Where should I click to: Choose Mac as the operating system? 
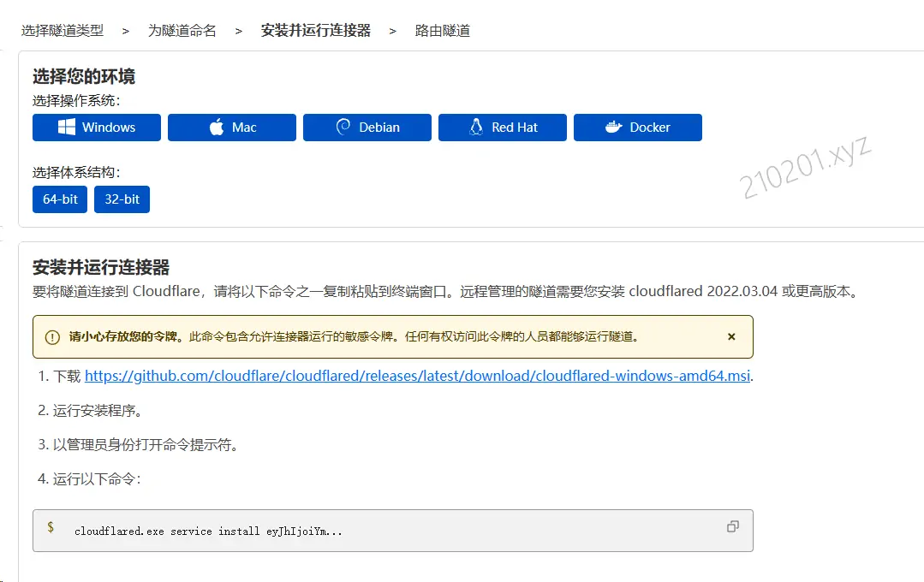tap(231, 128)
